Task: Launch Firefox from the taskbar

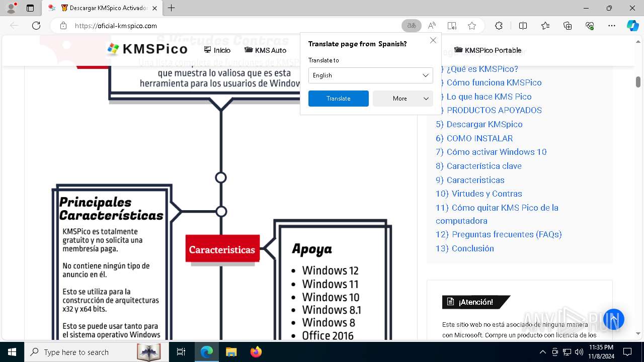Action: 256,352
